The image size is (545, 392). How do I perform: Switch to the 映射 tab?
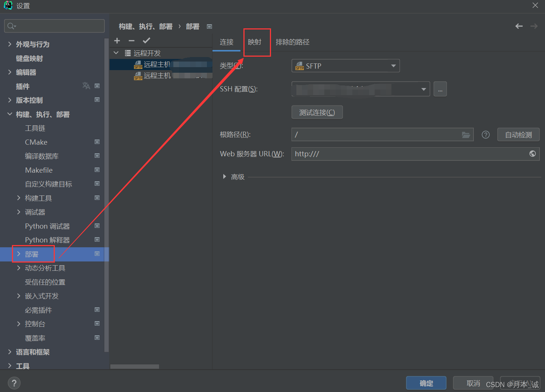(x=255, y=42)
